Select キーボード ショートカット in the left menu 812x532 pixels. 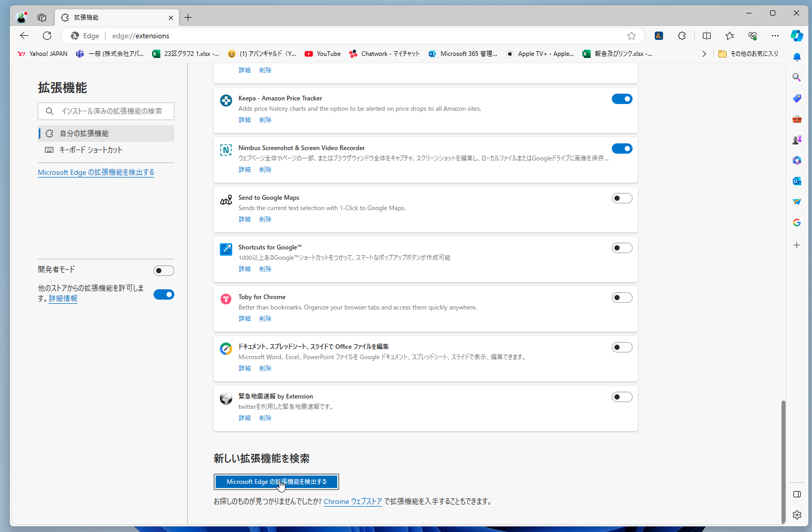coord(106,150)
